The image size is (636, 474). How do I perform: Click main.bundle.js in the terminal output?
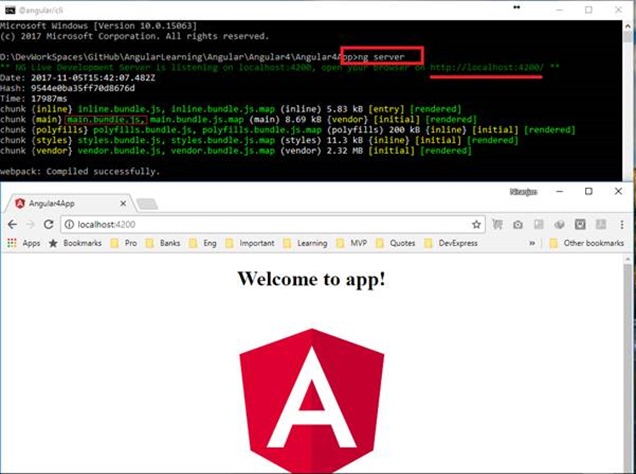click(x=105, y=120)
